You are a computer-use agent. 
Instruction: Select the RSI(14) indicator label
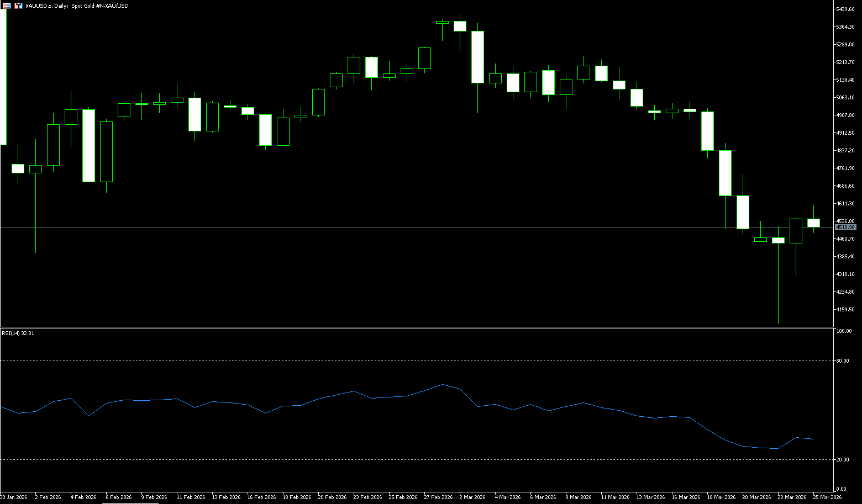coord(18,333)
